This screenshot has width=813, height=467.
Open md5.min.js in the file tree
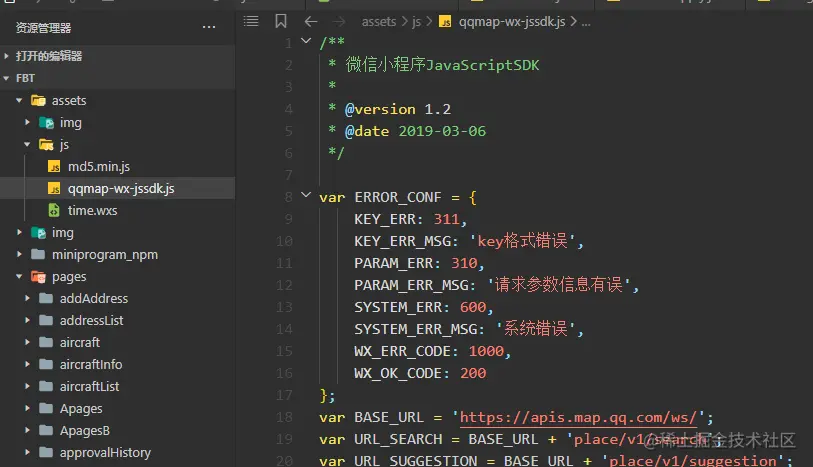pyautogui.click(x=99, y=167)
